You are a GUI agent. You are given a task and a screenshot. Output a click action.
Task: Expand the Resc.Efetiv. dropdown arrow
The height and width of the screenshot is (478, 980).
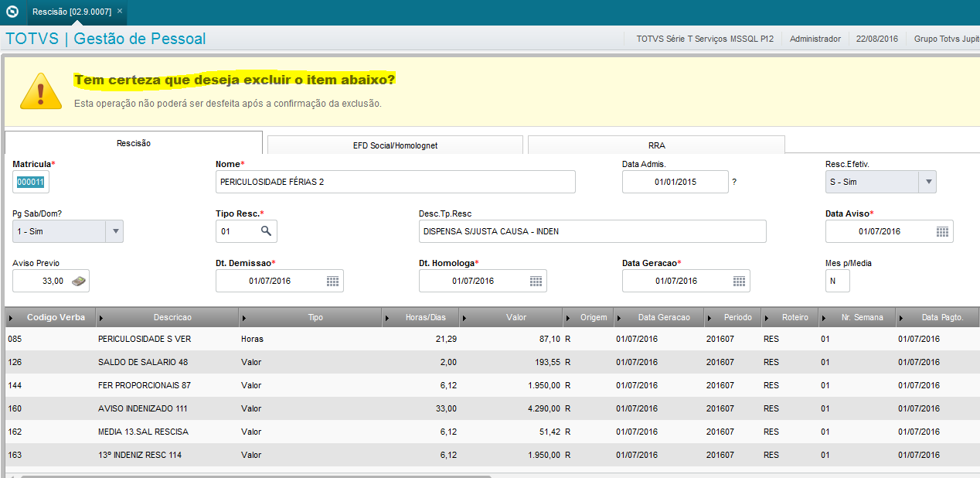pos(927,182)
